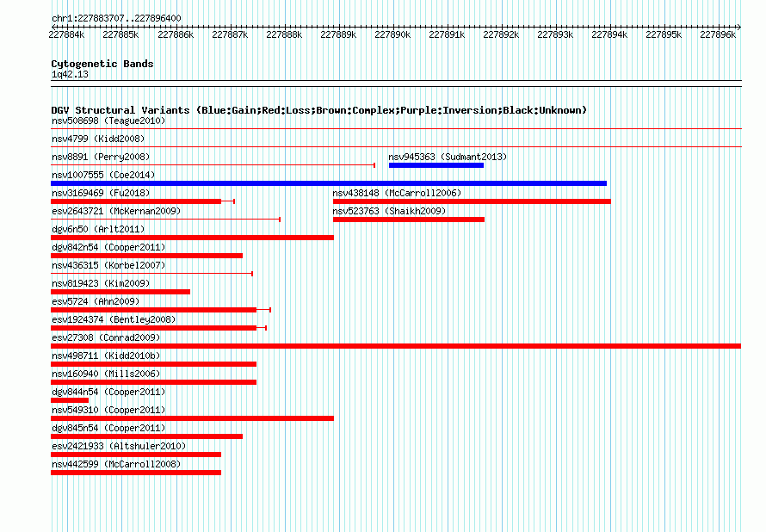This screenshot has width=766, height=532.
Task: Click the 227884k ruler tick label
Action: [66, 34]
